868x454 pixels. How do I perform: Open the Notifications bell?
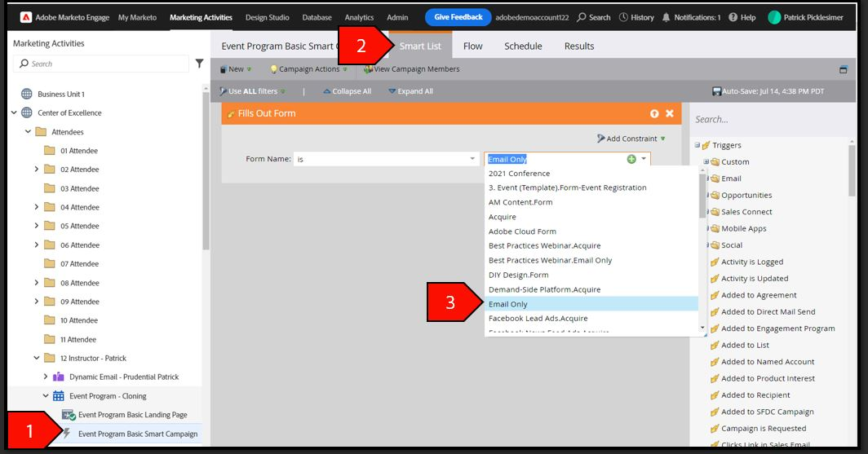(x=666, y=17)
